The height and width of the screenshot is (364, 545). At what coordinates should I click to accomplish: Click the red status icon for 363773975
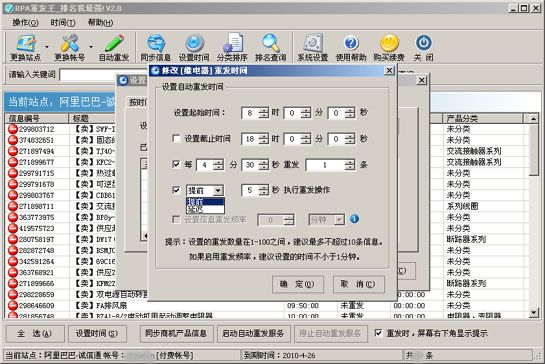(13, 217)
